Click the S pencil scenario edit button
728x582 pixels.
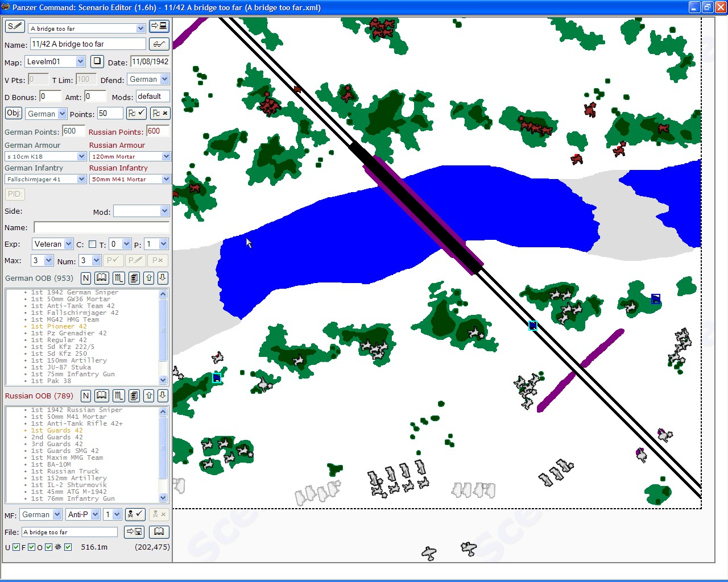tap(15, 27)
